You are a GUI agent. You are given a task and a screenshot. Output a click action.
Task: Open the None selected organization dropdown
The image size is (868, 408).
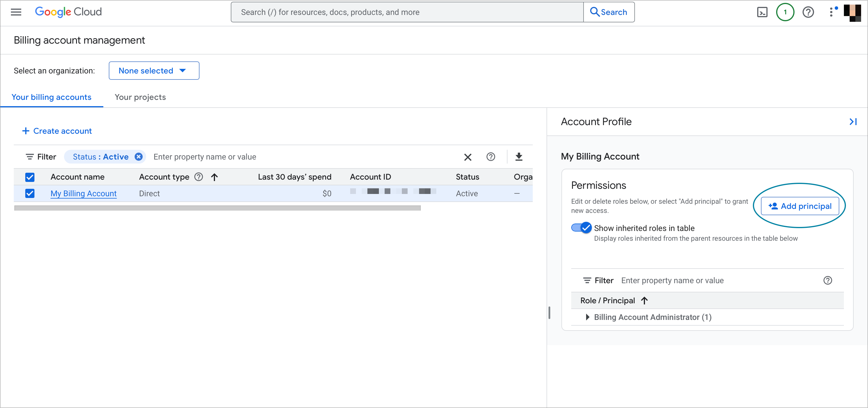tap(154, 70)
